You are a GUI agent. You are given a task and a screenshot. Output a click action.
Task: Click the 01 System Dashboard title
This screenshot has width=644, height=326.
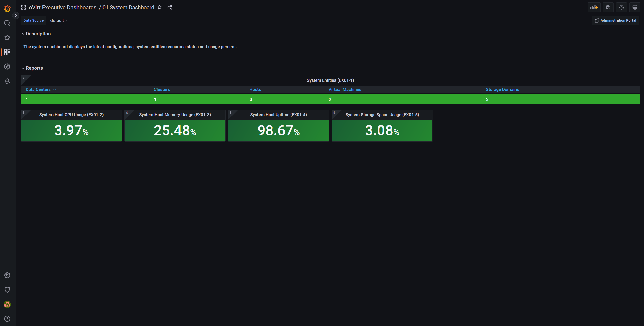[x=128, y=7]
